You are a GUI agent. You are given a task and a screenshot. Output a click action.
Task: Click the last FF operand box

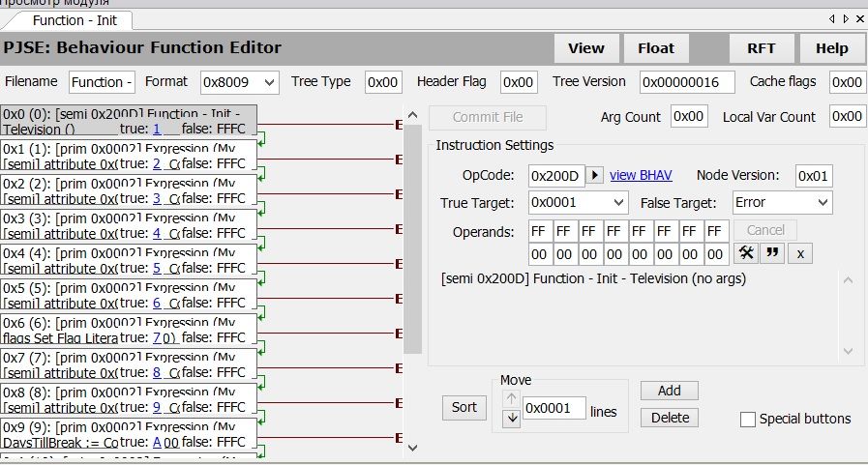(x=716, y=231)
